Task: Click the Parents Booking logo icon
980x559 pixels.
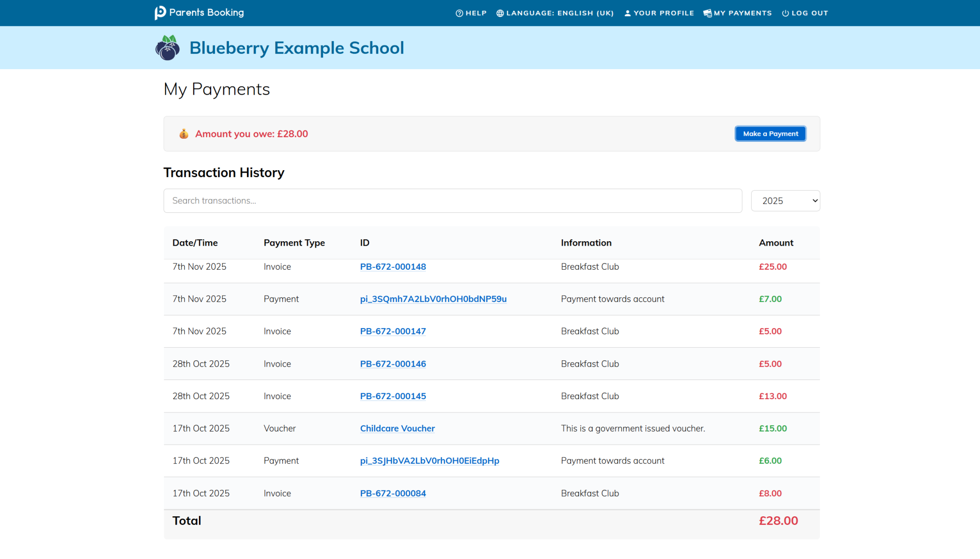Action: point(160,13)
